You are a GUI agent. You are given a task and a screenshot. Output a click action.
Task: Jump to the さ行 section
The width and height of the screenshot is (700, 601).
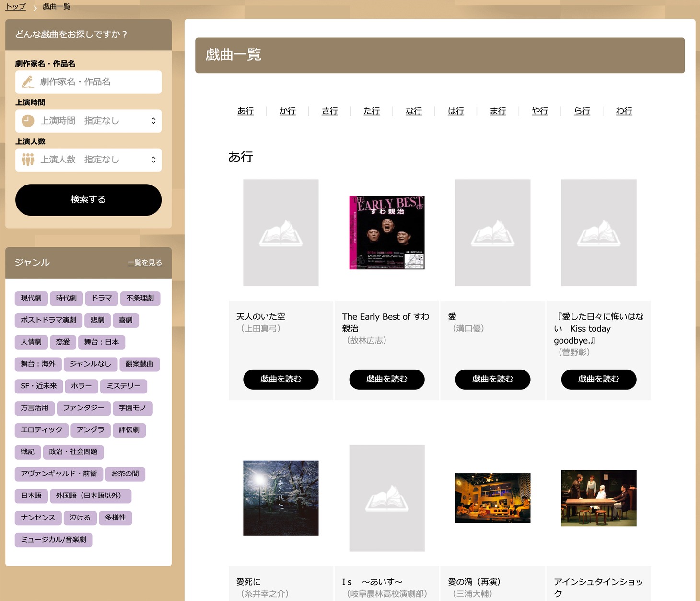330,111
